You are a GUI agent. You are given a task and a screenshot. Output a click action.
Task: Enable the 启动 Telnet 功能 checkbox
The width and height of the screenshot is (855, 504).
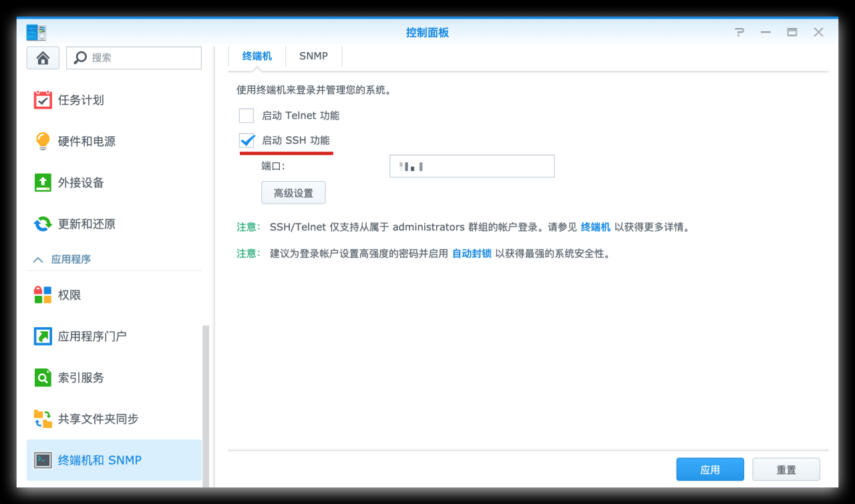pos(246,115)
